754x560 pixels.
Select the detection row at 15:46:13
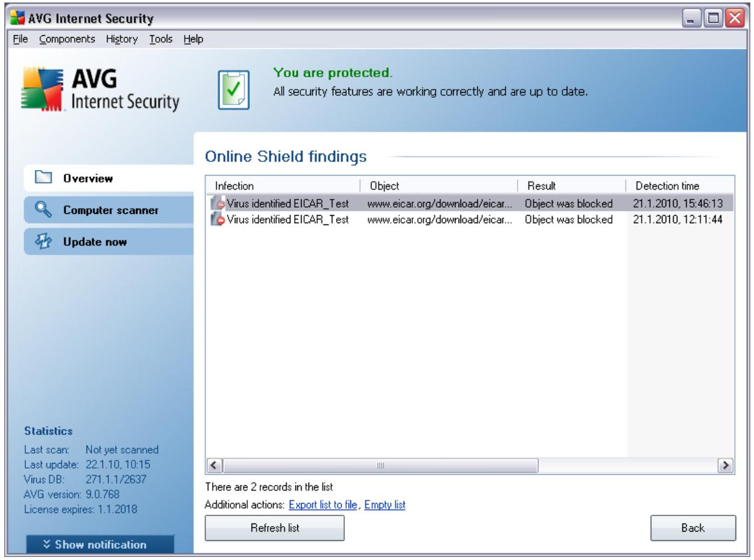pyautogui.click(x=470, y=202)
